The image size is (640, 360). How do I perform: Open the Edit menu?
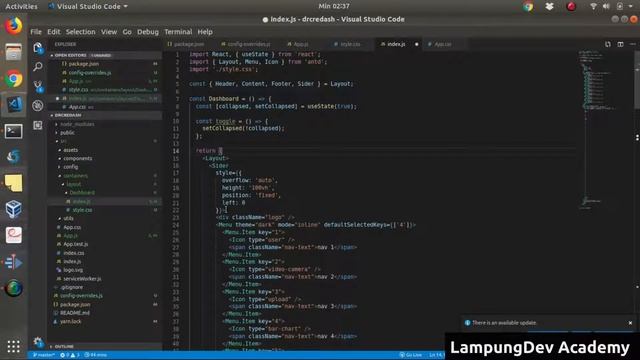[53, 32]
